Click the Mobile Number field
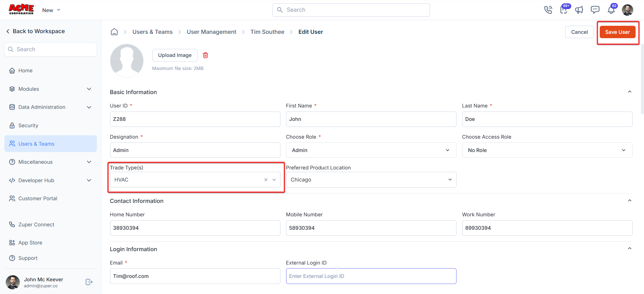 click(x=371, y=228)
